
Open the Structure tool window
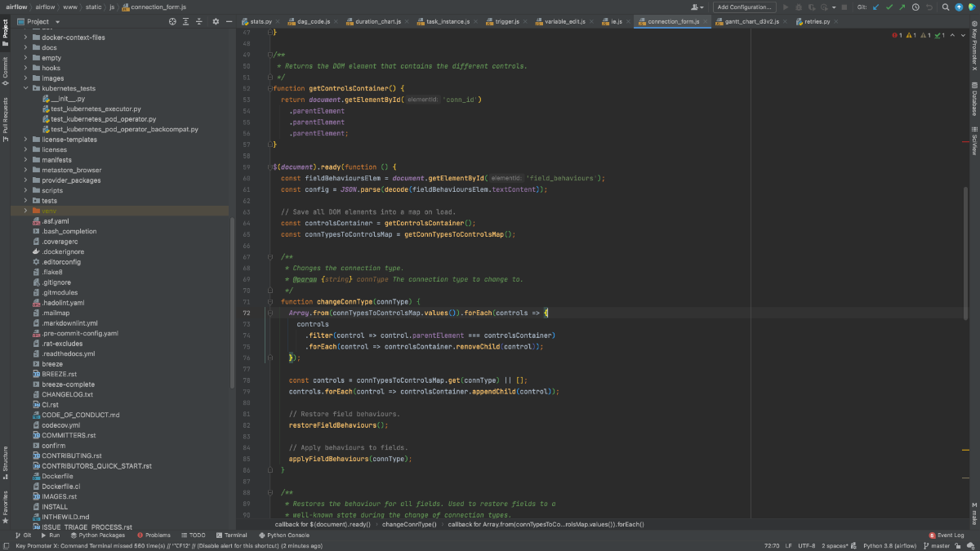(5, 461)
